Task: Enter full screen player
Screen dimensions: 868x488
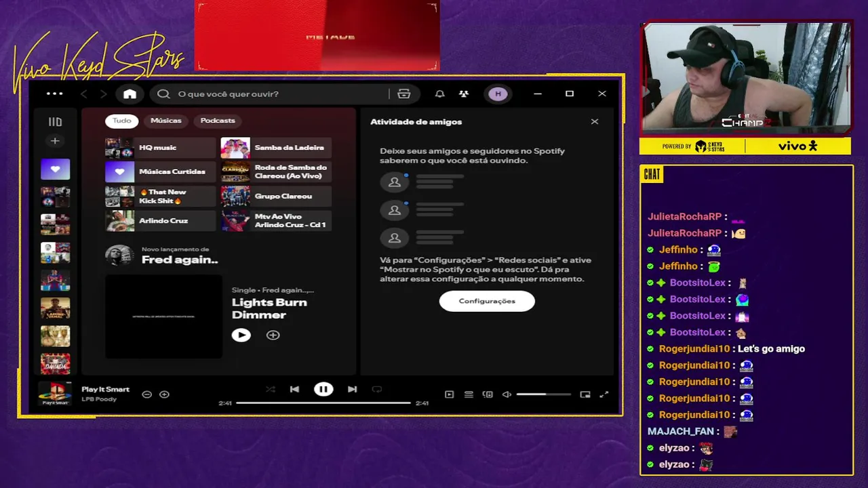Action: (604, 394)
